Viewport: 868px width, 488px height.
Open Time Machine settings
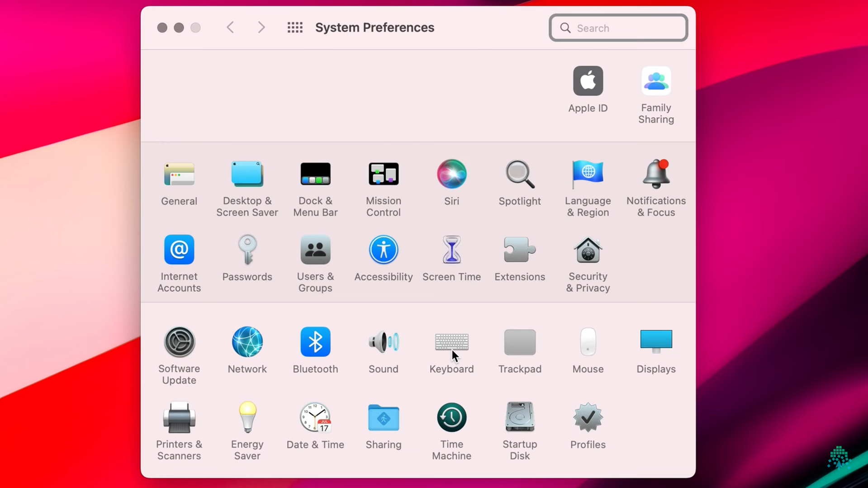[x=451, y=417]
